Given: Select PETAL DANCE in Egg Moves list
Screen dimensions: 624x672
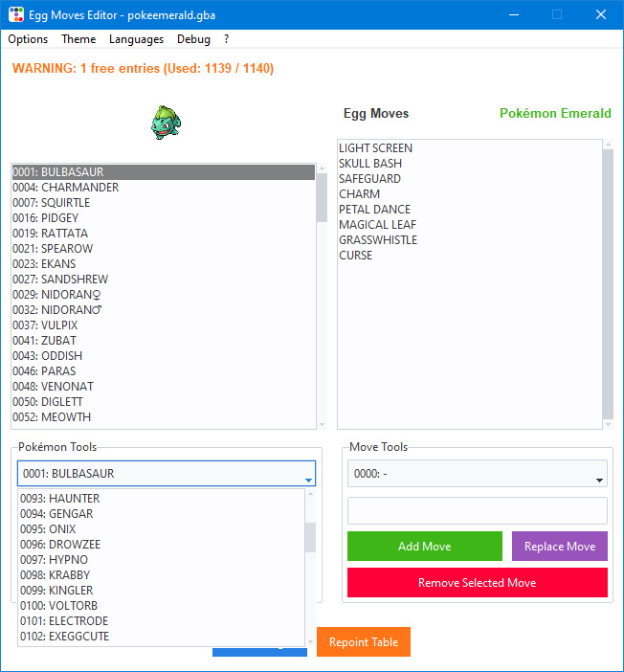Looking at the screenshot, I should pyautogui.click(x=374, y=210).
